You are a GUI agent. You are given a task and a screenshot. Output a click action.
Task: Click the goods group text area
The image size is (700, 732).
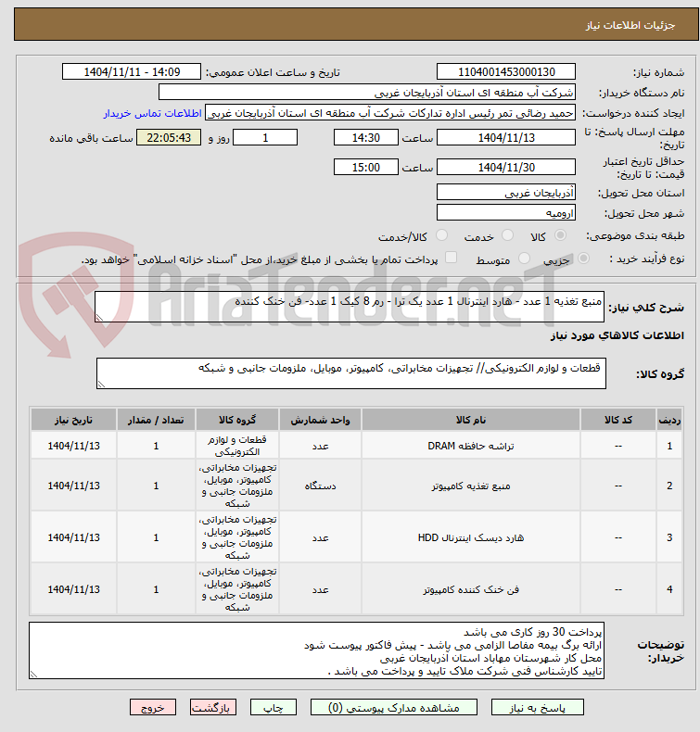351,373
